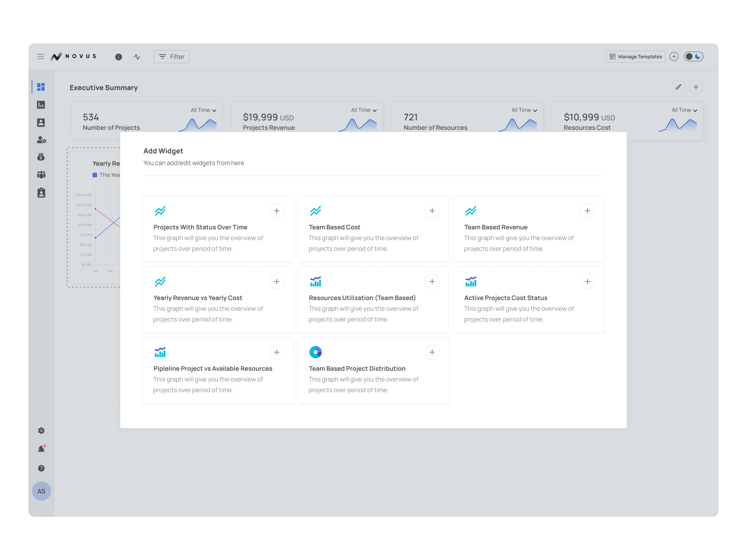
Task: Open the All Time dropdown on Projects Revenue
Action: (363, 110)
